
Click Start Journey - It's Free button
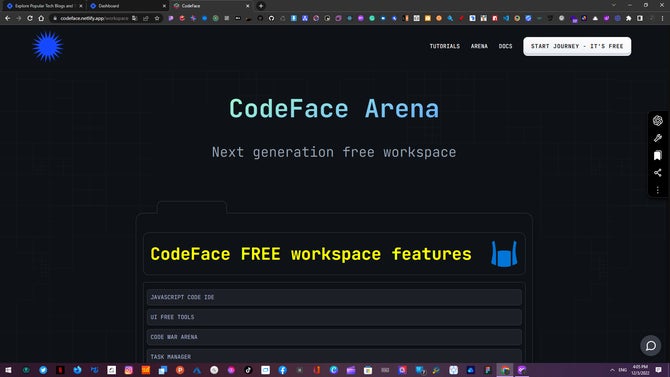[577, 46]
